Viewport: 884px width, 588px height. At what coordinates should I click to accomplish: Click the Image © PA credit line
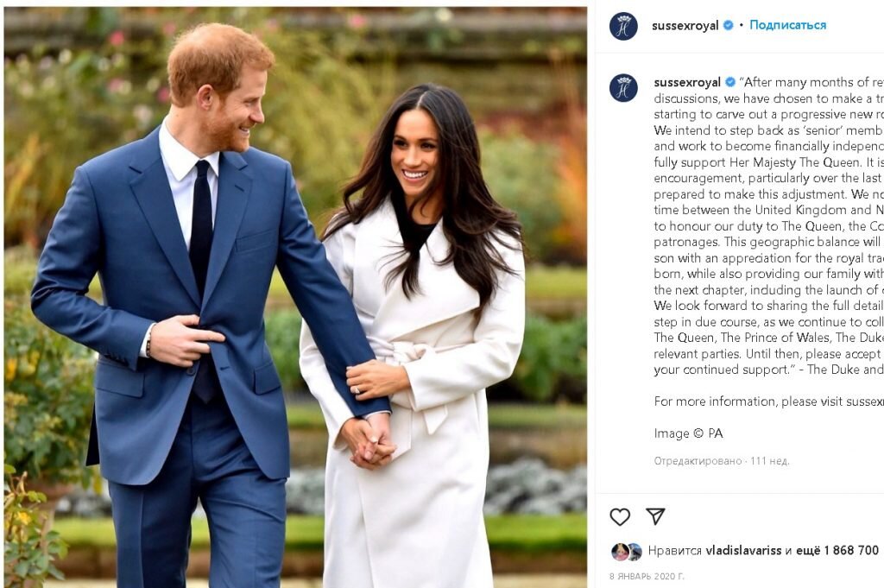coord(688,433)
